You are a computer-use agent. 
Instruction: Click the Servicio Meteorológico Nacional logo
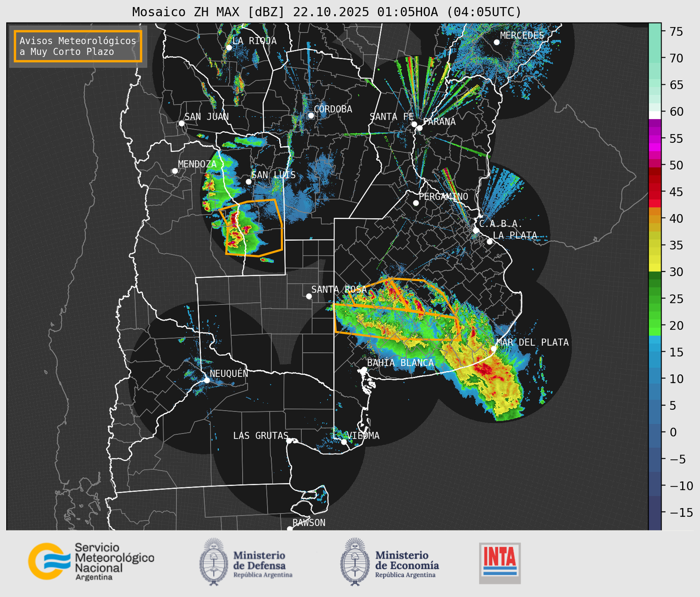click(91, 561)
